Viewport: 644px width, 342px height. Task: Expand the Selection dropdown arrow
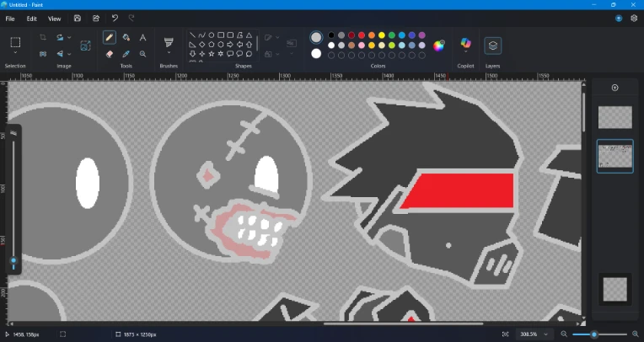pos(15,54)
